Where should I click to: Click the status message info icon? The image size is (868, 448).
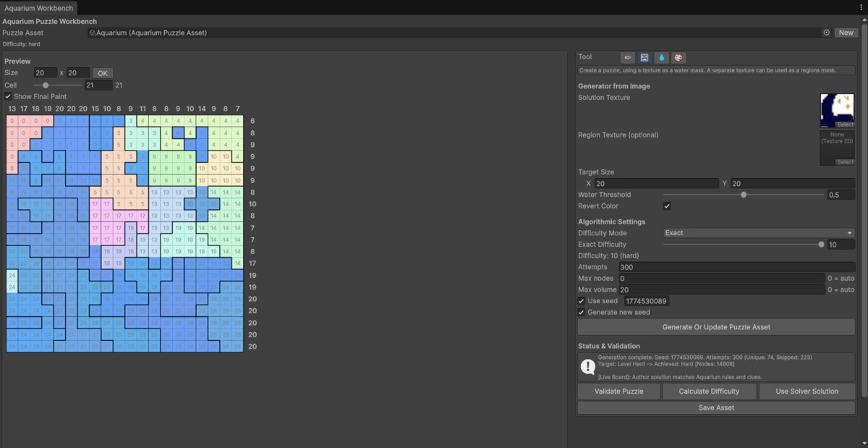(x=587, y=367)
